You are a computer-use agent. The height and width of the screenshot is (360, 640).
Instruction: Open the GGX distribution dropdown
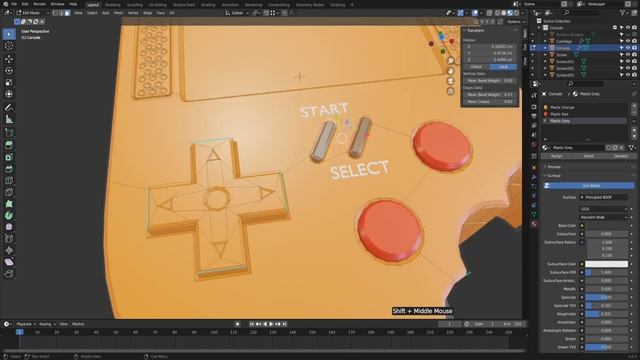pyautogui.click(x=603, y=209)
